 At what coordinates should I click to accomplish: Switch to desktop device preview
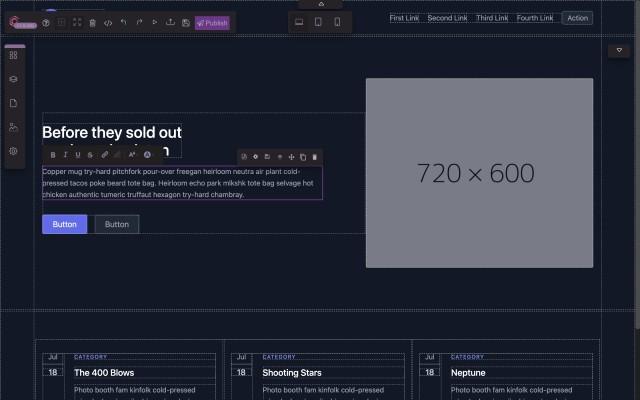(299, 22)
